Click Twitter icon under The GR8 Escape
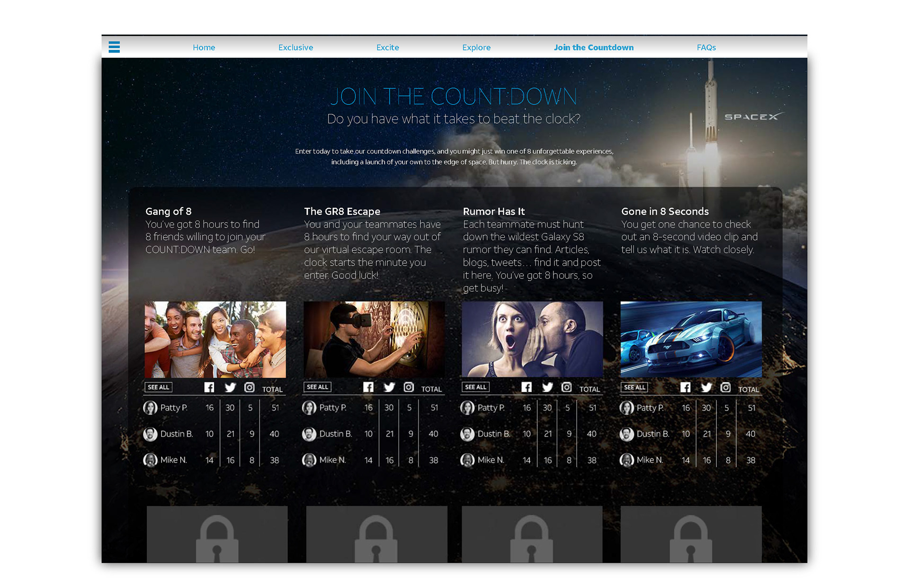909x588 pixels. (x=389, y=387)
